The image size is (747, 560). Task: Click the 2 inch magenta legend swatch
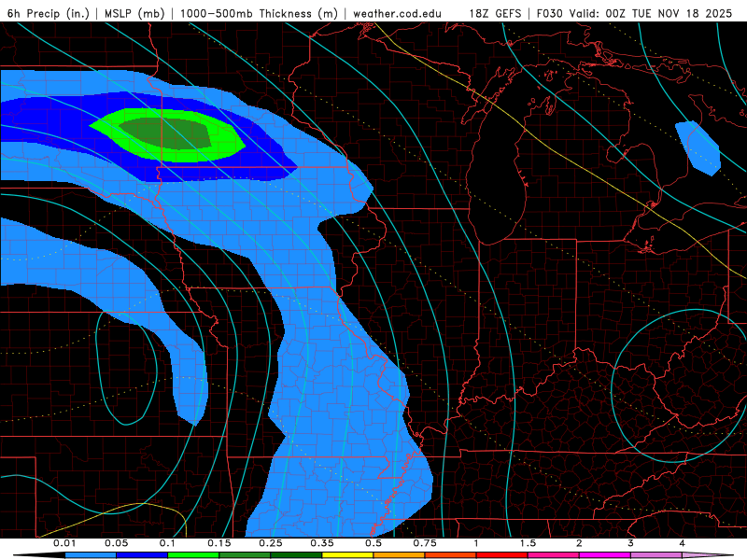(x=605, y=555)
